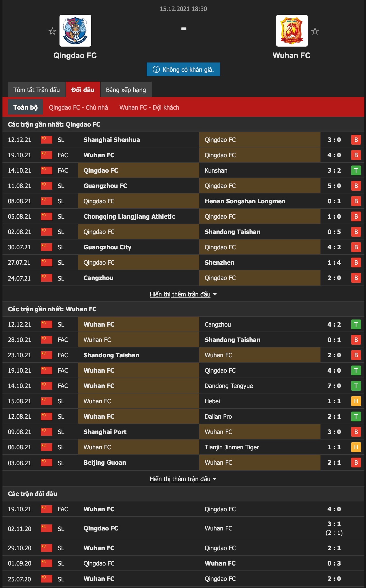
Task: Click the T badge on Wuhan vs Dalian Pro
Action: (x=356, y=416)
